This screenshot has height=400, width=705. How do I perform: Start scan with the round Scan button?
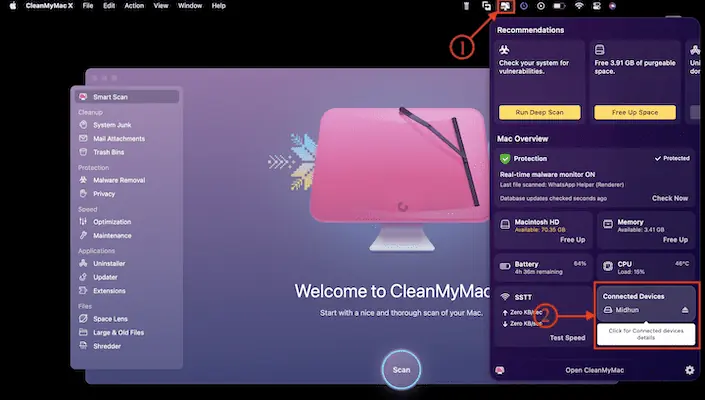pos(401,369)
